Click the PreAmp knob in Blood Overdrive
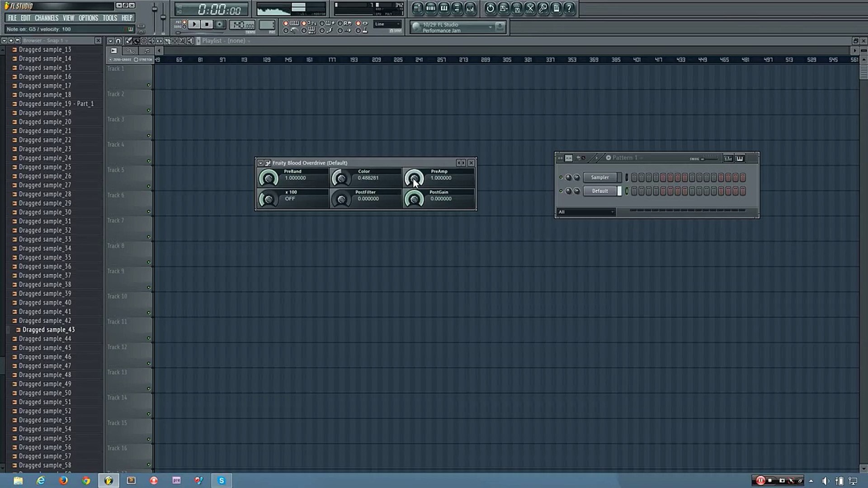Viewport: 868px width, 488px height. pyautogui.click(x=414, y=178)
